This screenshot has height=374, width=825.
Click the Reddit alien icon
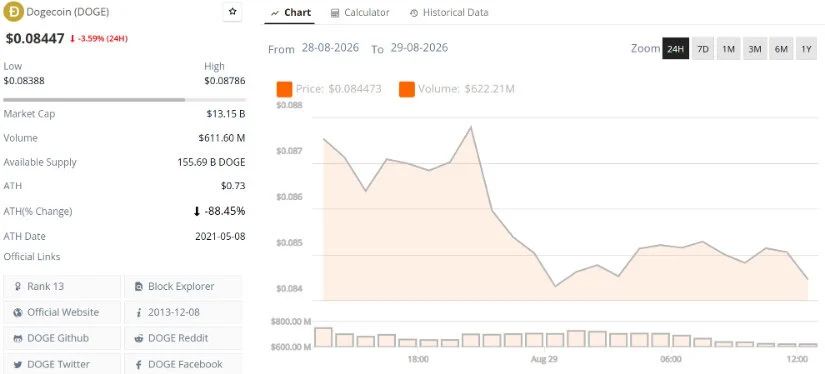click(x=139, y=338)
